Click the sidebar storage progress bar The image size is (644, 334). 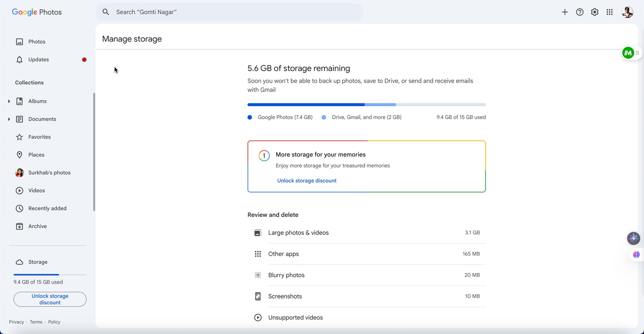pyautogui.click(x=50, y=274)
